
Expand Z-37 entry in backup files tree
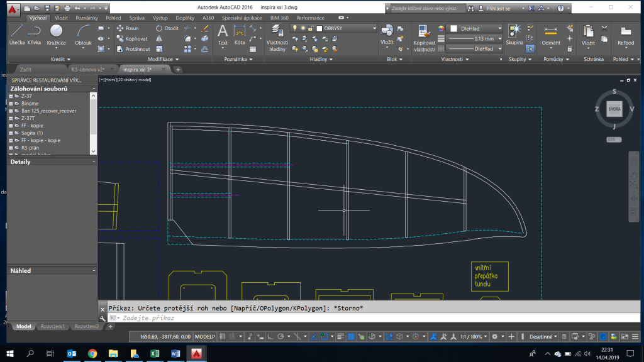tap(11, 96)
